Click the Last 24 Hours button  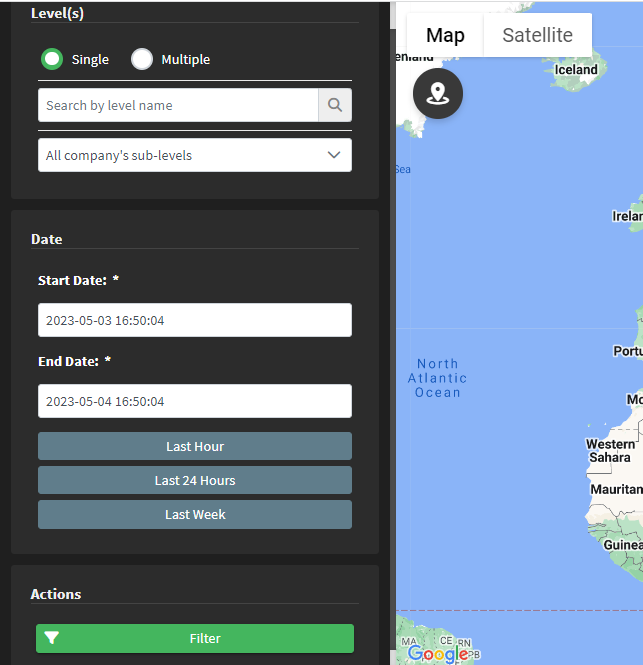point(195,480)
